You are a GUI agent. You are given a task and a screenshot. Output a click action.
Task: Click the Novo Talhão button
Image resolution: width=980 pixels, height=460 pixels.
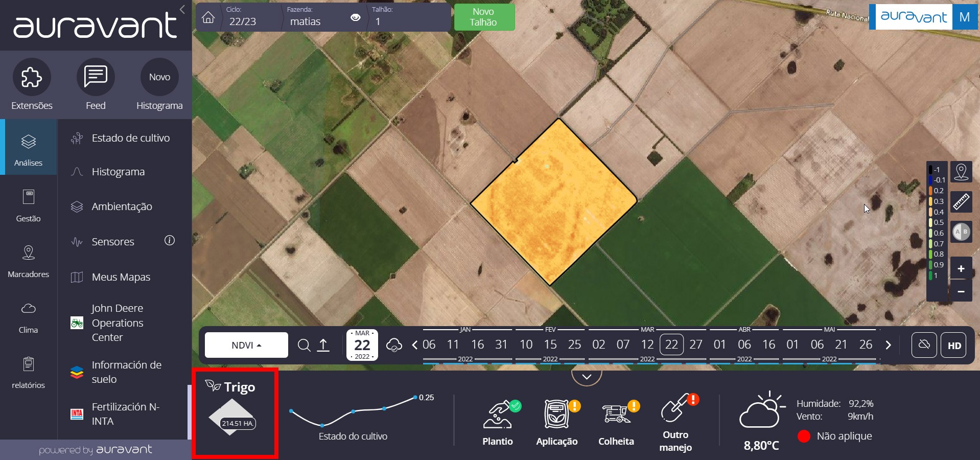(x=484, y=17)
